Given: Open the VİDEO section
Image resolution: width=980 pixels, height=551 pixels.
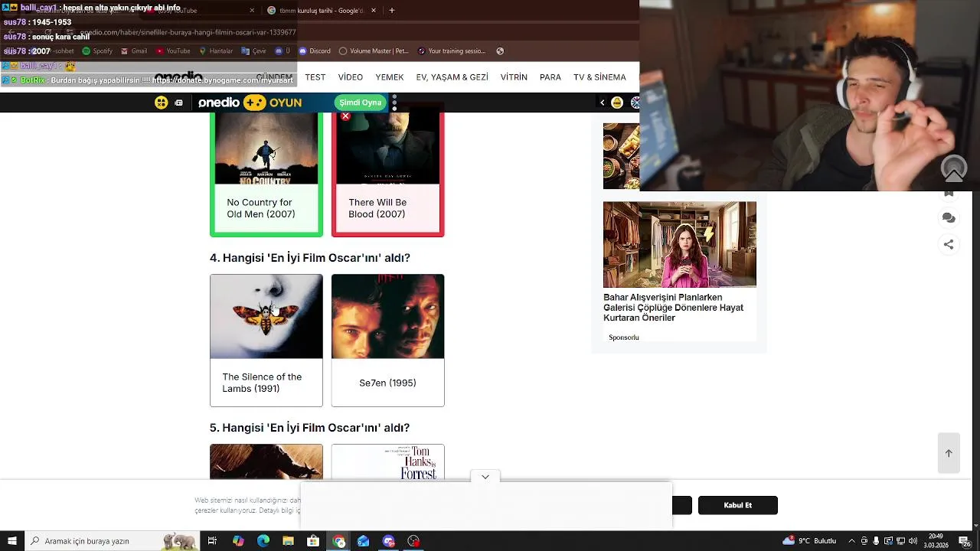Looking at the screenshot, I should point(351,77).
